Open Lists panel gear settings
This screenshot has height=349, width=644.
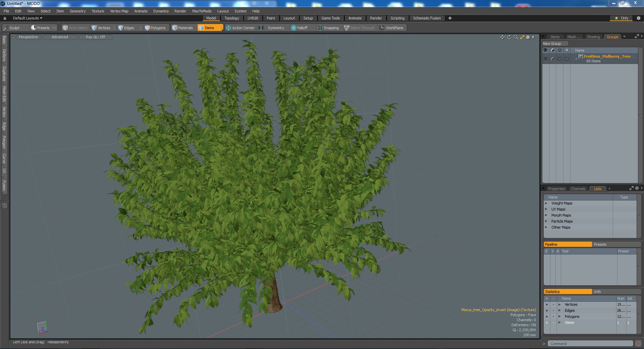point(637,188)
